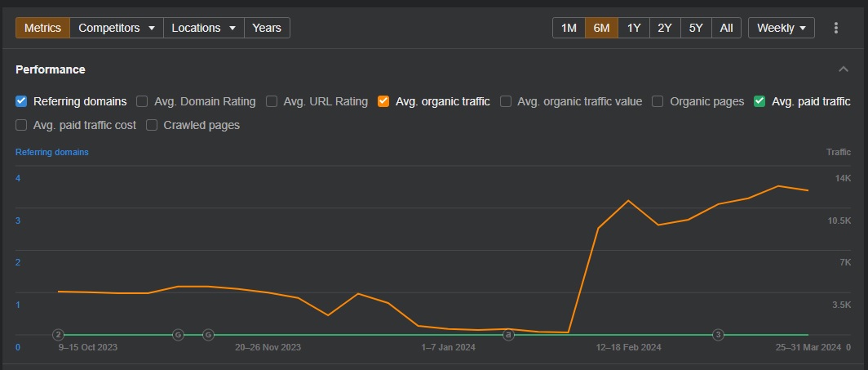Disable the Avg. organic traffic checkbox
The image size is (868, 370).
[x=383, y=101]
